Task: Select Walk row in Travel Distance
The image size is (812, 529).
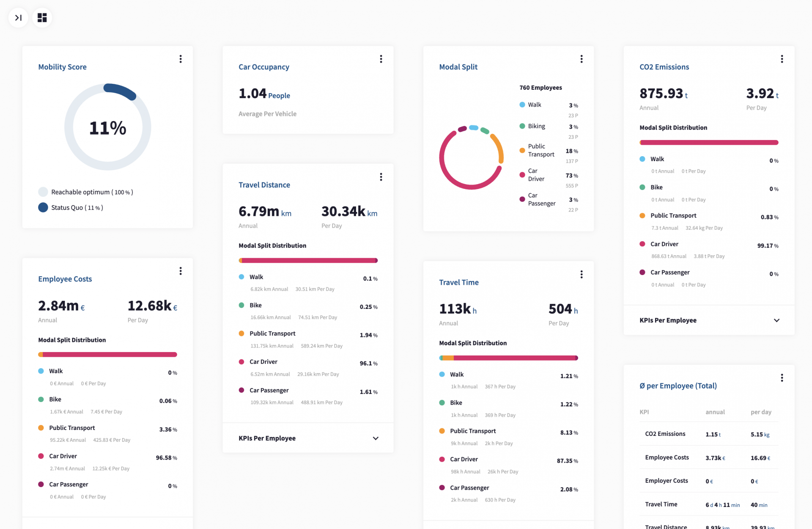Action: [x=308, y=283]
